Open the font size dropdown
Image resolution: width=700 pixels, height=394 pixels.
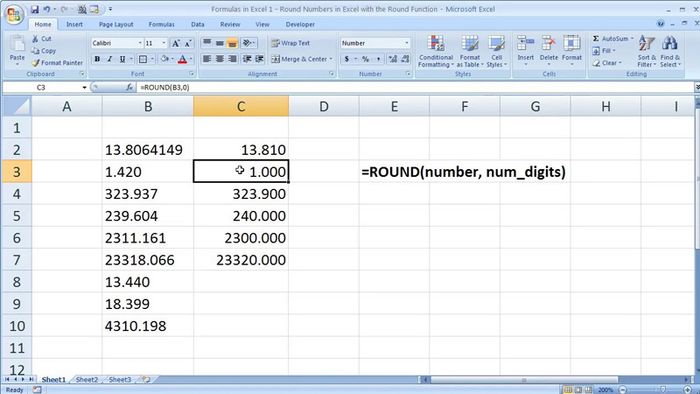click(x=163, y=43)
